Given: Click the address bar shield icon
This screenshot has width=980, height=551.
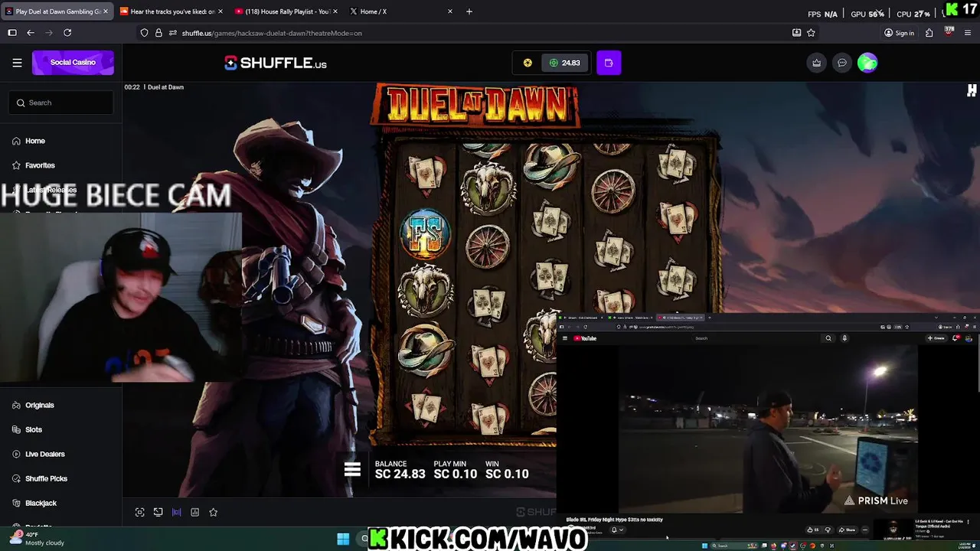Looking at the screenshot, I should coord(144,33).
